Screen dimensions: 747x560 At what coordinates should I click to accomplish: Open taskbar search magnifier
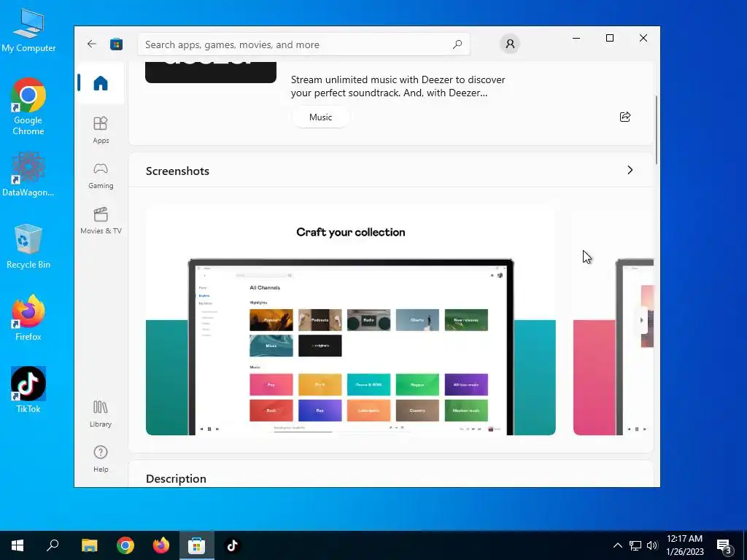click(53, 545)
